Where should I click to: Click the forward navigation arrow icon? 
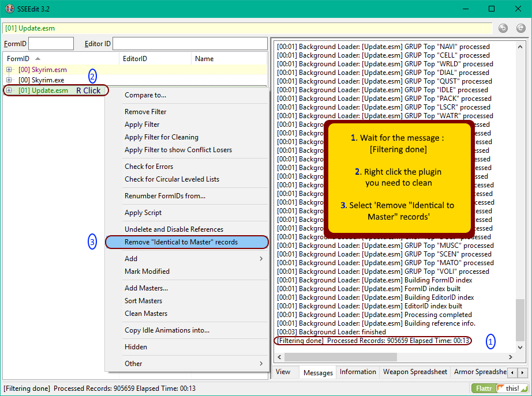coord(521,28)
